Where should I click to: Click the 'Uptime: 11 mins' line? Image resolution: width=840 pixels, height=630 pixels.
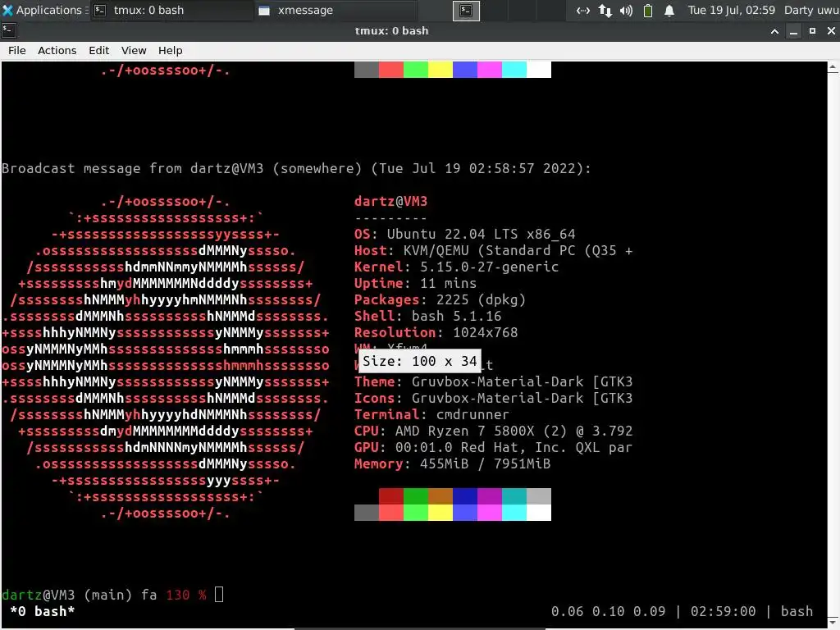tap(415, 283)
